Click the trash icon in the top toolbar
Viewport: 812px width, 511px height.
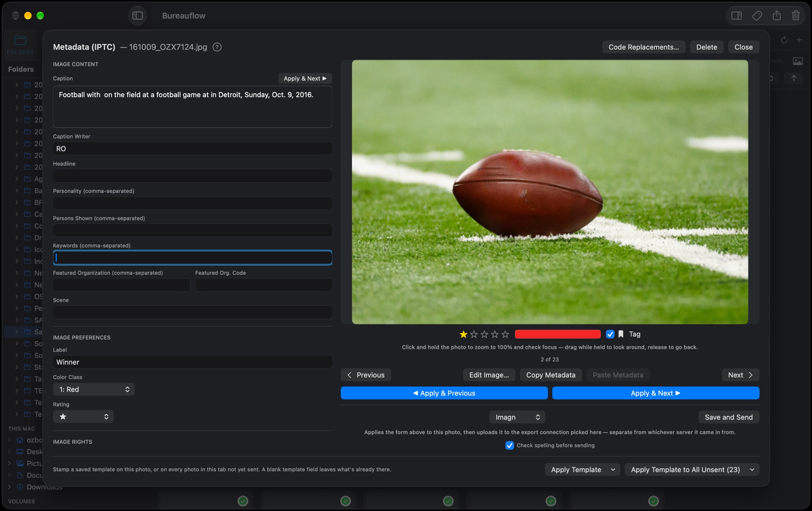[x=796, y=16]
